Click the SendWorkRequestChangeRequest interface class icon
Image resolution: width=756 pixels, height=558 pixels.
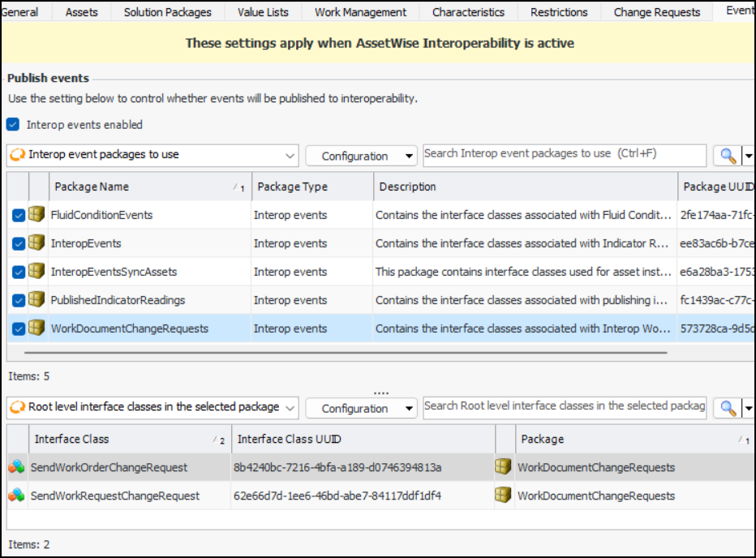tap(16, 496)
